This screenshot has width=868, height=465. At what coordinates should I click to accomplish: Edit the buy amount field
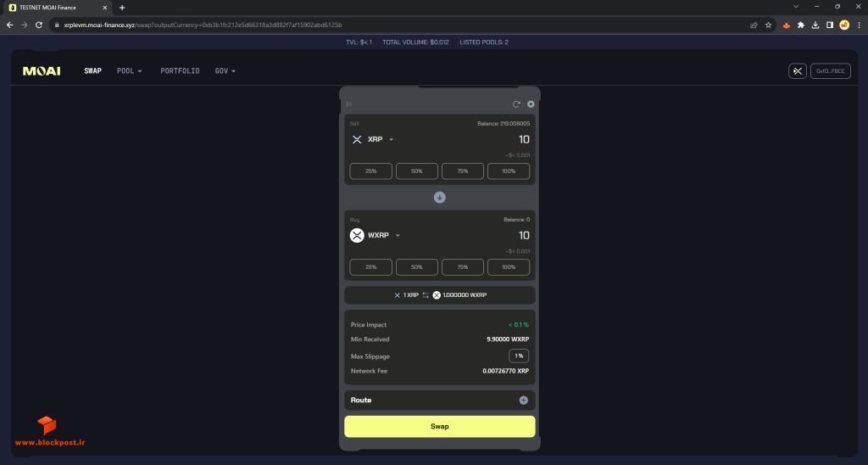[524, 236]
